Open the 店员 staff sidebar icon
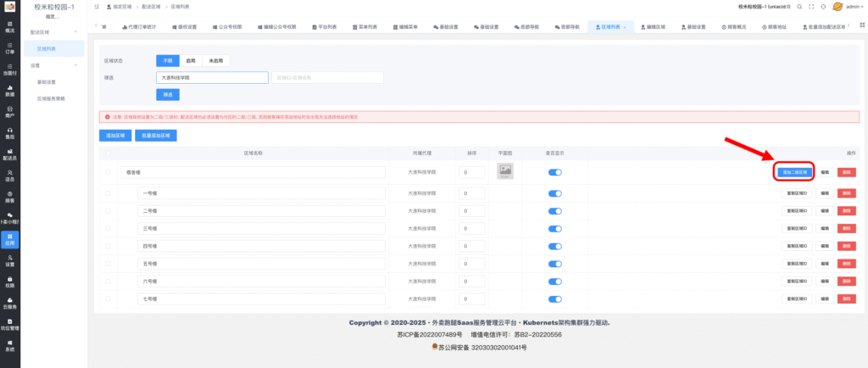 click(x=10, y=176)
